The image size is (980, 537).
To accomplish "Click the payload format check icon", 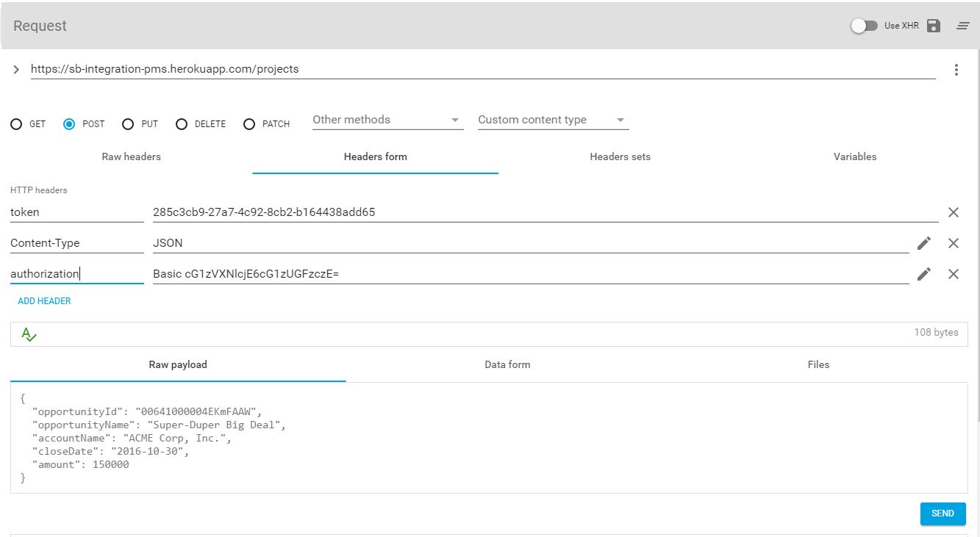I will [x=29, y=334].
